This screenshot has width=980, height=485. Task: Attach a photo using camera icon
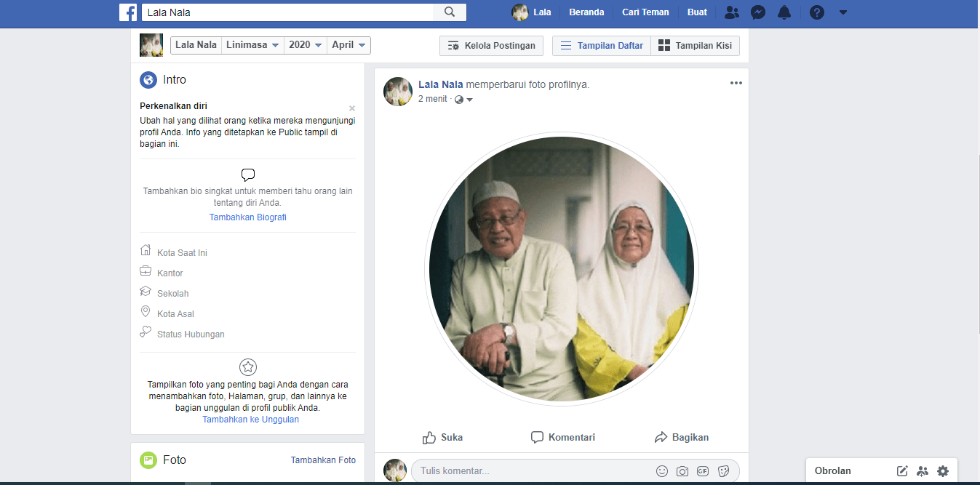682,471
